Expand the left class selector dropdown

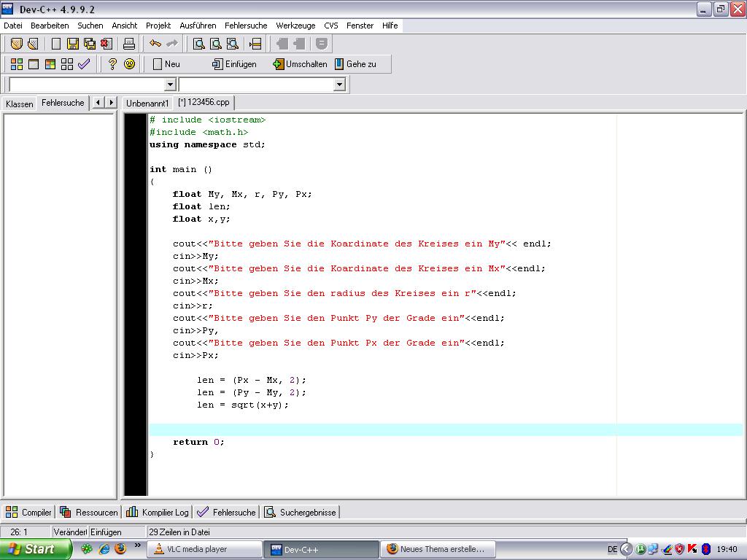pyautogui.click(x=170, y=85)
